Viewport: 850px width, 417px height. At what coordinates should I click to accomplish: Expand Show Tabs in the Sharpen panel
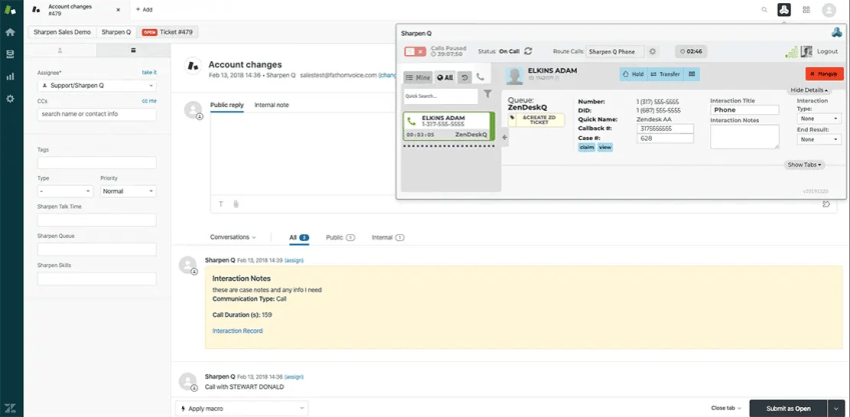point(804,164)
